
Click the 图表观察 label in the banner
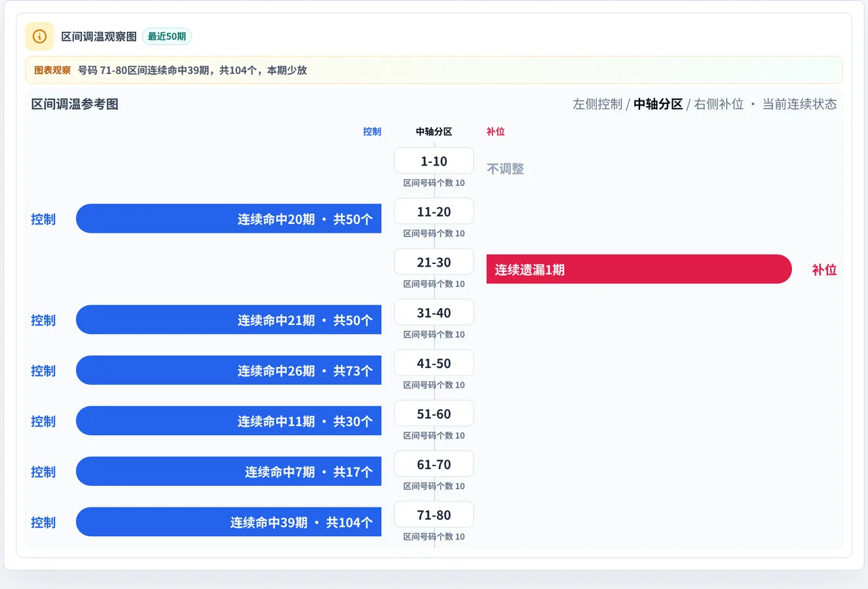(x=52, y=70)
